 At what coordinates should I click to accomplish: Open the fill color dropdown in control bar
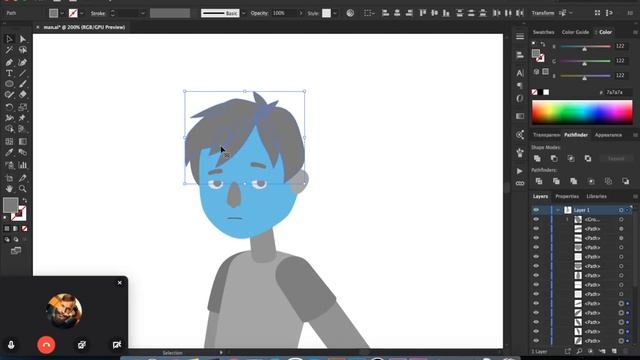62,13
